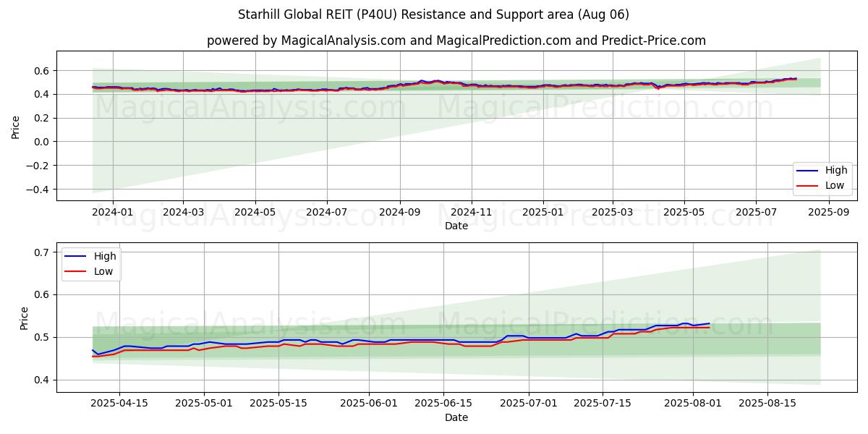Click the '0.5' price tick on the bottom chart
The image size is (868, 434).
tap(43, 338)
